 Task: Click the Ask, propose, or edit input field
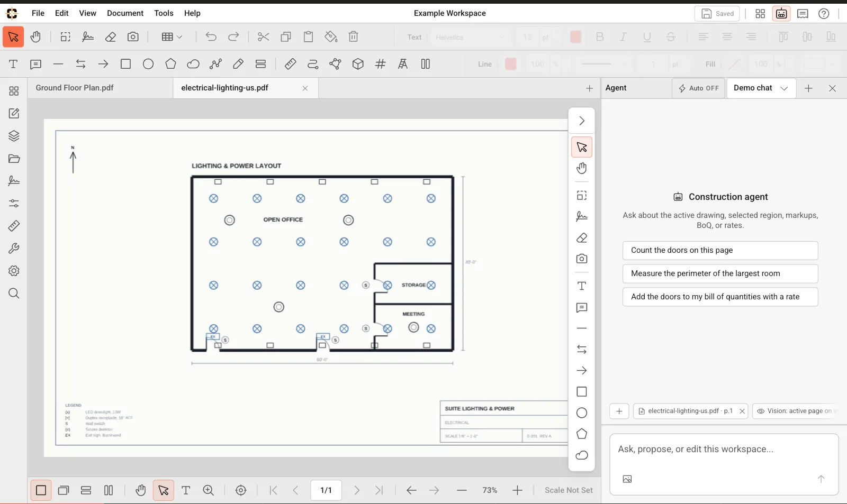724,450
